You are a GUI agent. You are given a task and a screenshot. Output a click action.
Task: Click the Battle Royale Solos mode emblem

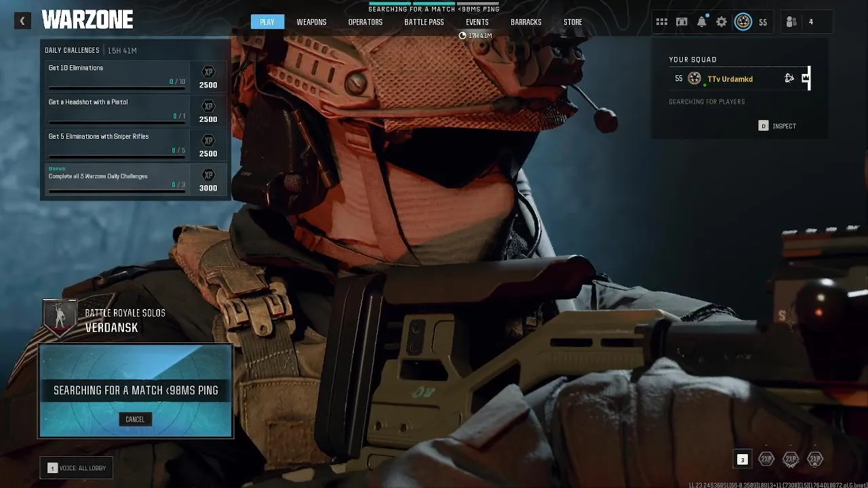(x=60, y=317)
